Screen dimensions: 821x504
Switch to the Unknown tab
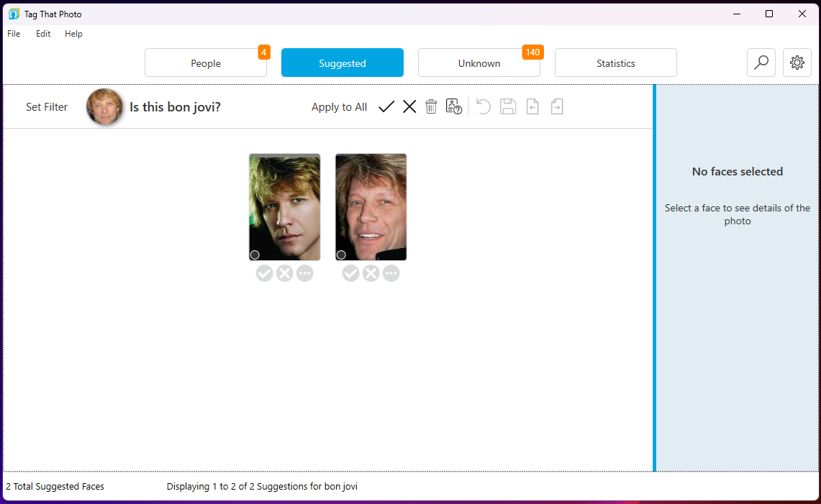point(479,63)
